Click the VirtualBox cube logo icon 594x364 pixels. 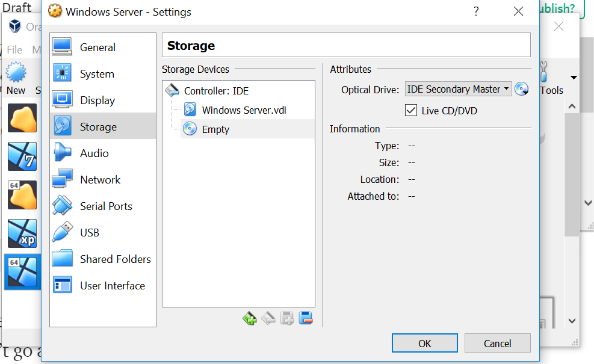point(15,26)
